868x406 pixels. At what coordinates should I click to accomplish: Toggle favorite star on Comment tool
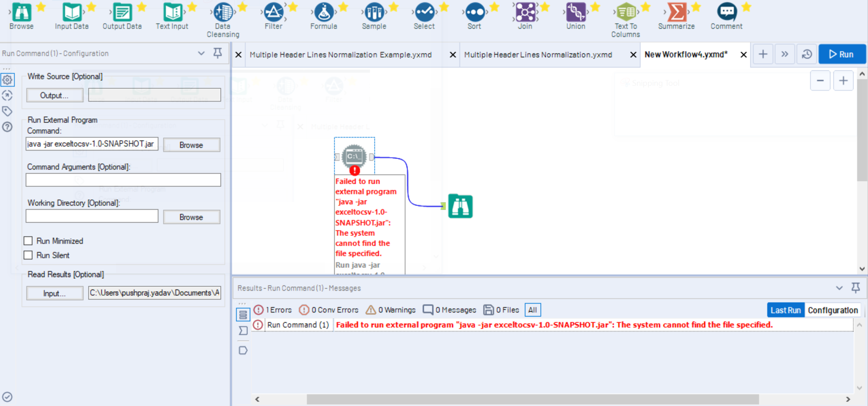coord(746,6)
